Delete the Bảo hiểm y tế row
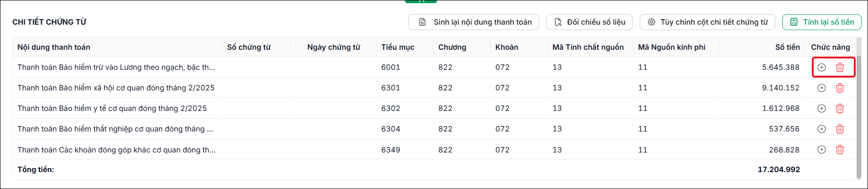 coord(840,109)
